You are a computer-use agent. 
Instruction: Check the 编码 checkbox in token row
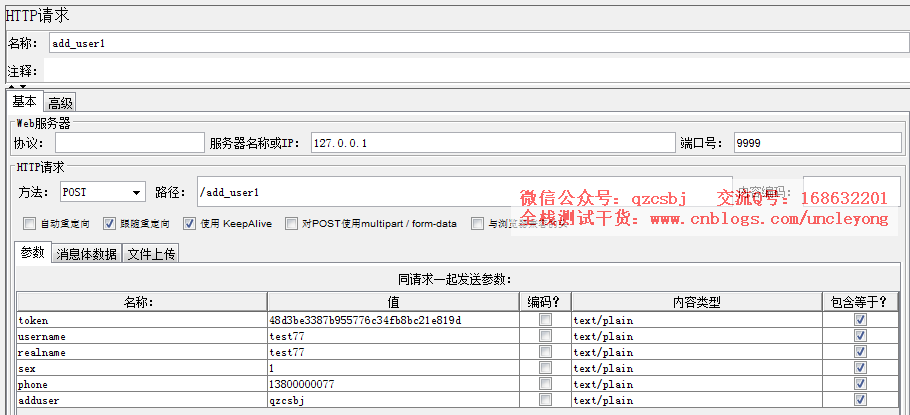546,320
